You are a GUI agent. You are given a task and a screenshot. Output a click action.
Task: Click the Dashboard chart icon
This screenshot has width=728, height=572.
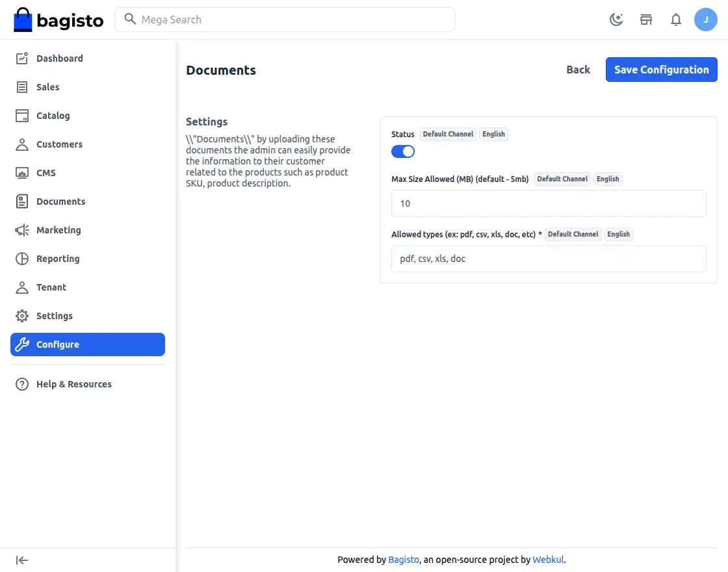pos(22,58)
